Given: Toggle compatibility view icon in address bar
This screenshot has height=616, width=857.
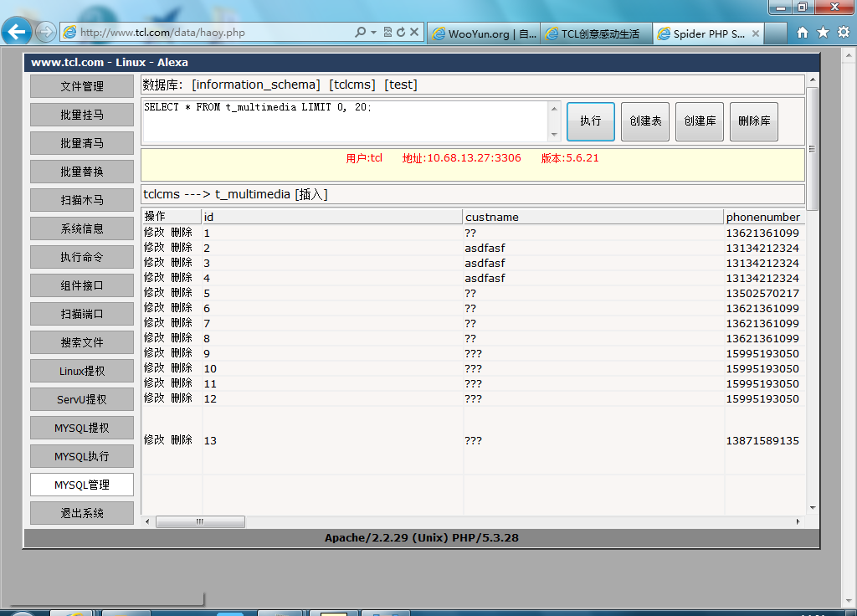Looking at the screenshot, I should coord(387,33).
